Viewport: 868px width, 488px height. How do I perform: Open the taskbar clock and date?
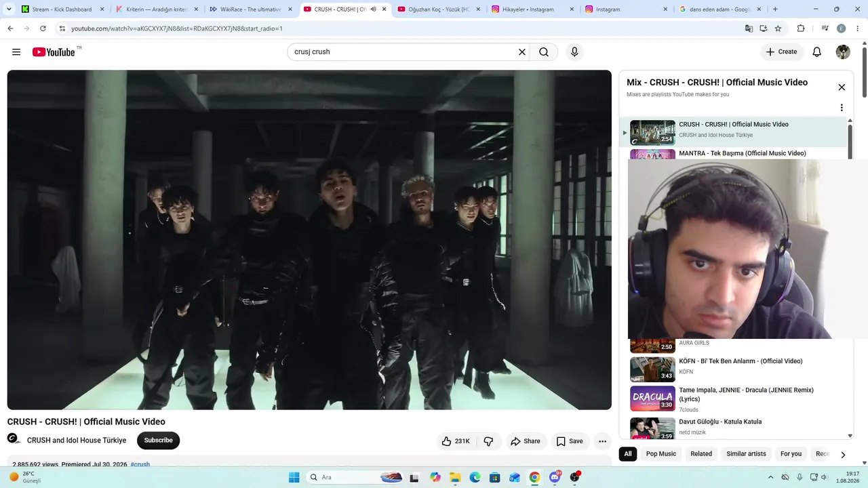848,477
